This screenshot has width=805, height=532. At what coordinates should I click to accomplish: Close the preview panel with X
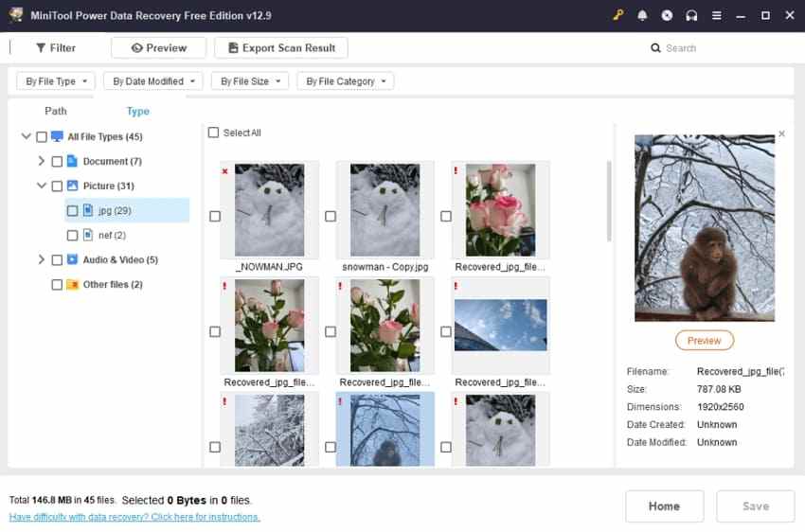coord(781,133)
